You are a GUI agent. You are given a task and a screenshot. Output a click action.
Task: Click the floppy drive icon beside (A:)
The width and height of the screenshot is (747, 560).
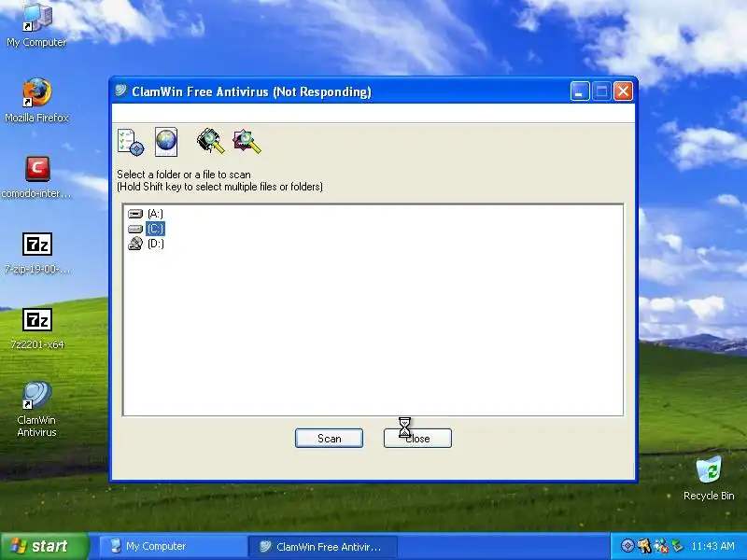point(135,214)
